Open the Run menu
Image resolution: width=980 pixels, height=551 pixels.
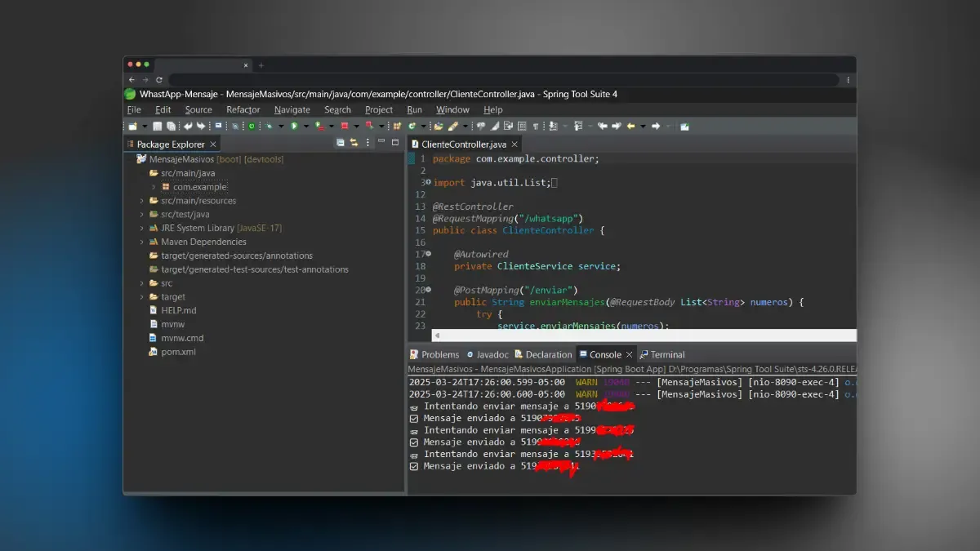[415, 109]
